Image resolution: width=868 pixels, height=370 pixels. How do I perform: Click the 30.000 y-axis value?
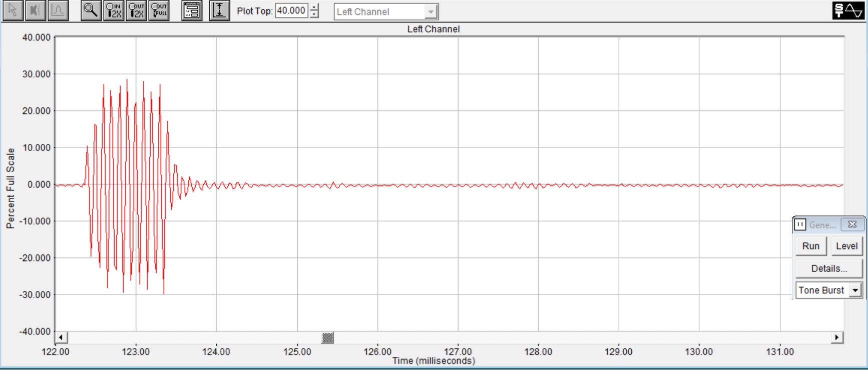point(37,74)
